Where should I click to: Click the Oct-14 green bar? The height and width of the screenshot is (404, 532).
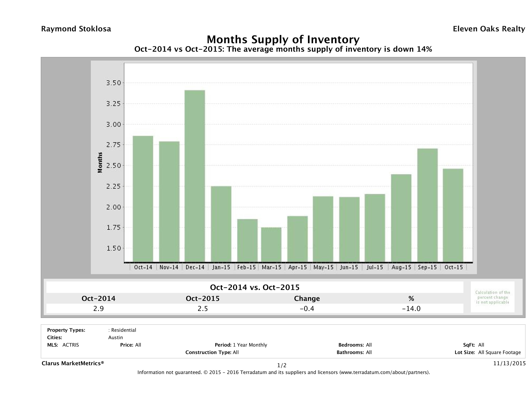pos(143,199)
